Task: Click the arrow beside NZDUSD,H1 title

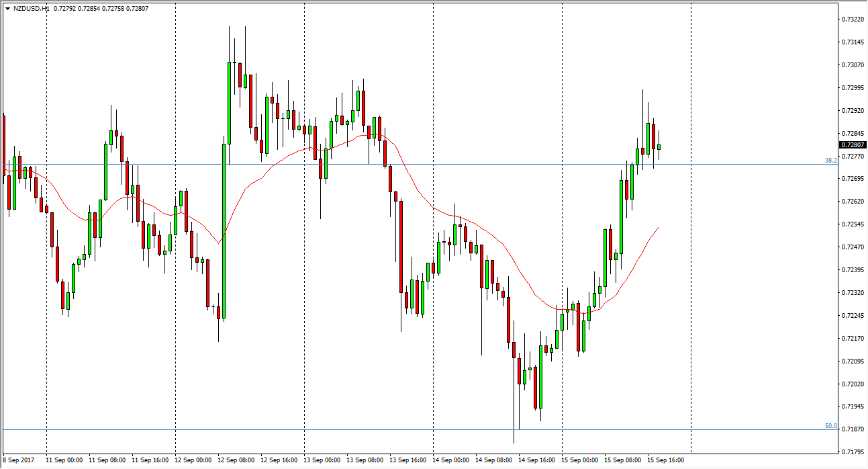Action: point(7,9)
